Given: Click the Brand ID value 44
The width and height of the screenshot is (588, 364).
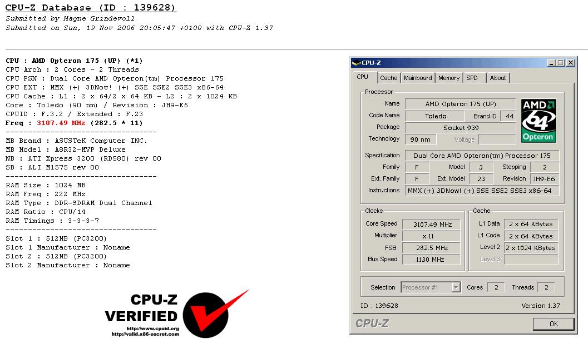Looking at the screenshot, I should coord(509,116).
